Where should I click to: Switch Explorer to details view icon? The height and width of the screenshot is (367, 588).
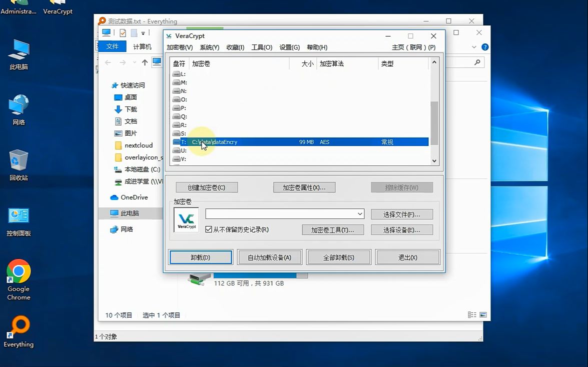tap(472, 315)
